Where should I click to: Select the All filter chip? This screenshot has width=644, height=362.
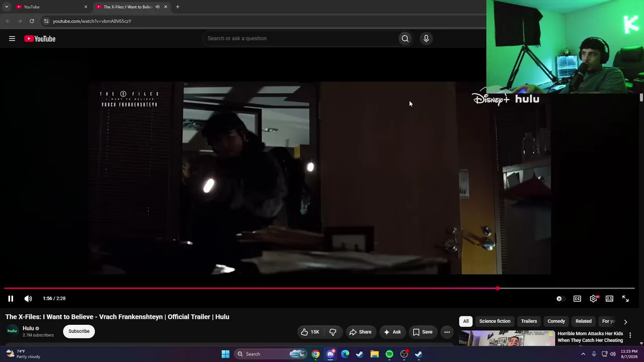point(466,321)
